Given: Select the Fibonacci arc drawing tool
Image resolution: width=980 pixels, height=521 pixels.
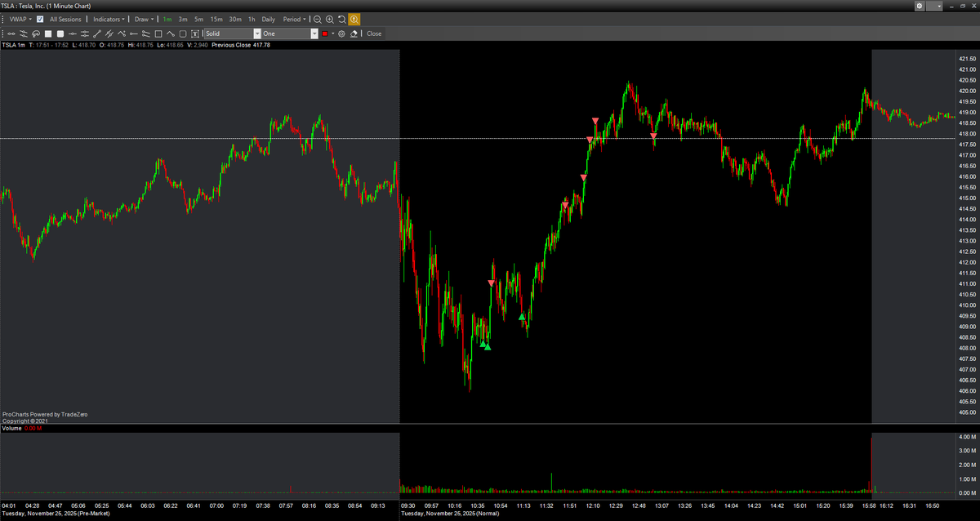Looking at the screenshot, I should (36, 33).
